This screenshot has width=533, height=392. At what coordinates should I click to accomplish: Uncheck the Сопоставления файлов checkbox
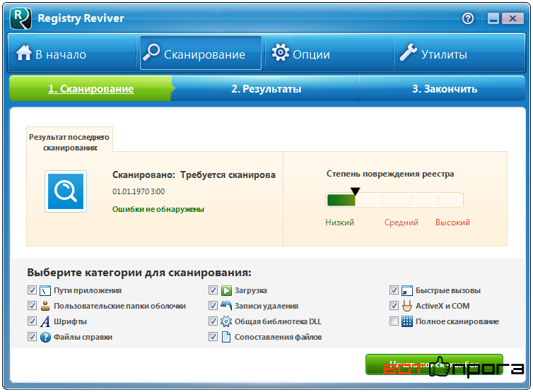pos(213,337)
